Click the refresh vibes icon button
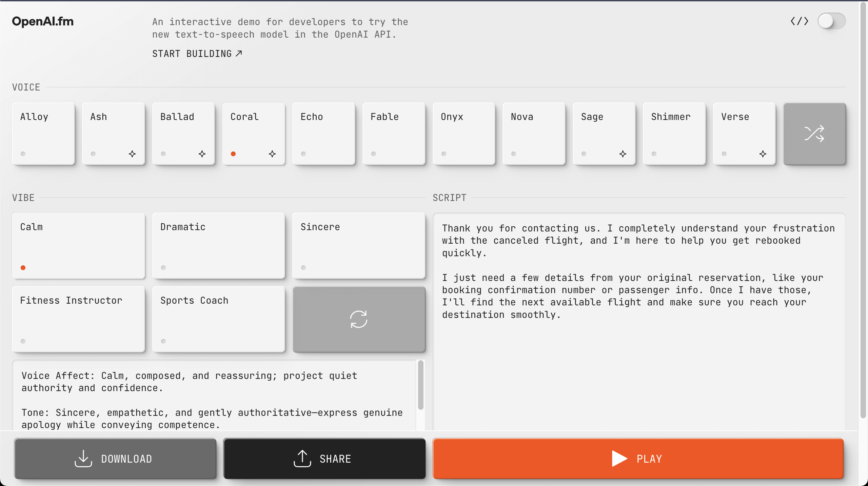 358,319
